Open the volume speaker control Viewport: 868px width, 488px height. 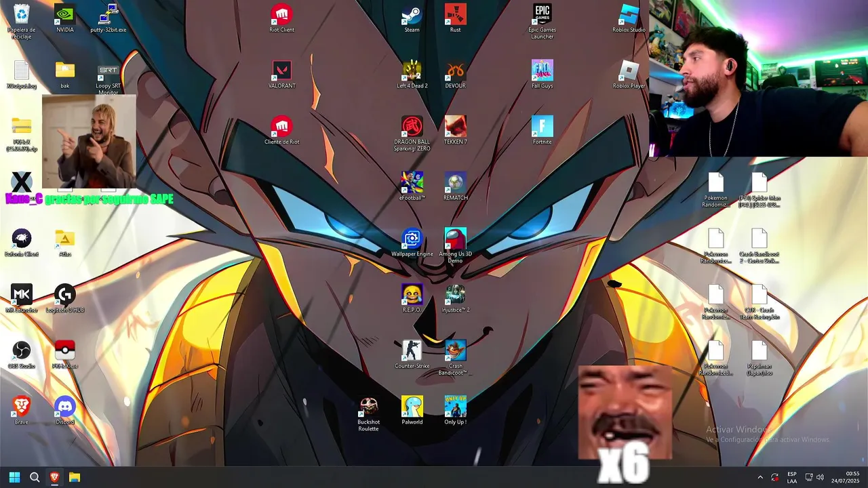[x=820, y=478]
